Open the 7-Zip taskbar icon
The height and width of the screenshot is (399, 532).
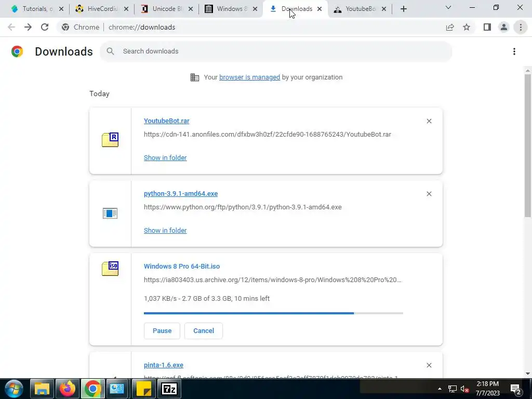click(x=169, y=389)
